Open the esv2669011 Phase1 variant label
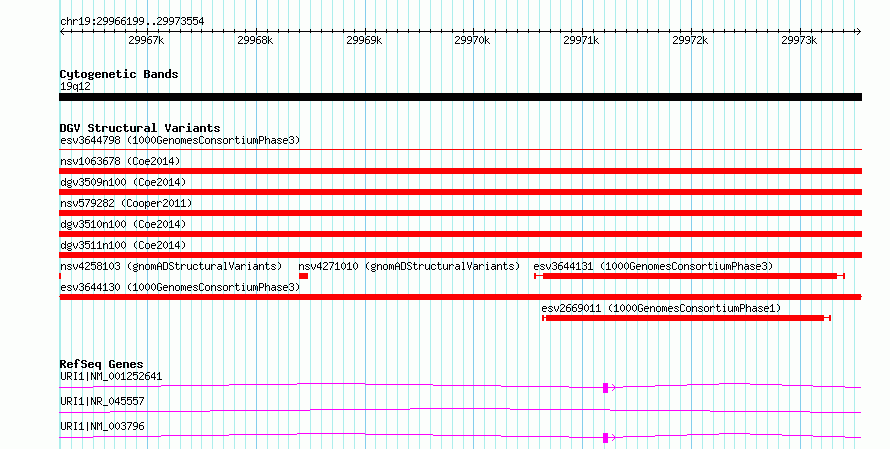This screenshot has width=890, height=449. pos(661,308)
